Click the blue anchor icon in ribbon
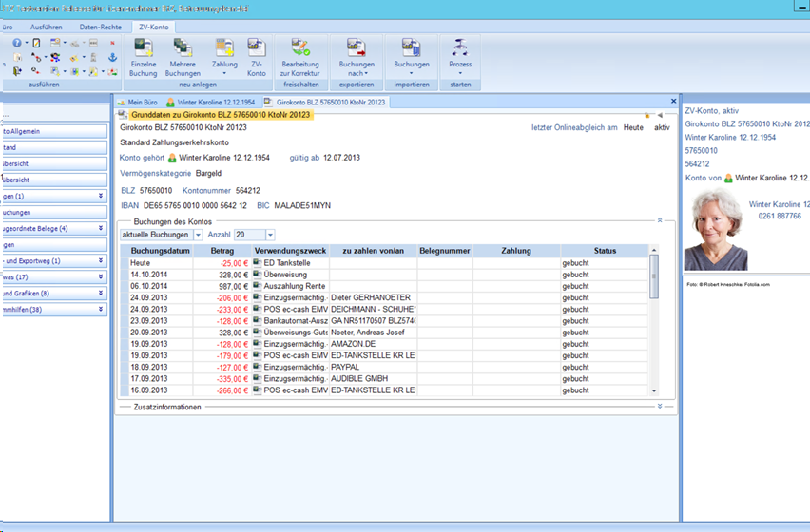This screenshot has height=532, width=810. (112, 57)
